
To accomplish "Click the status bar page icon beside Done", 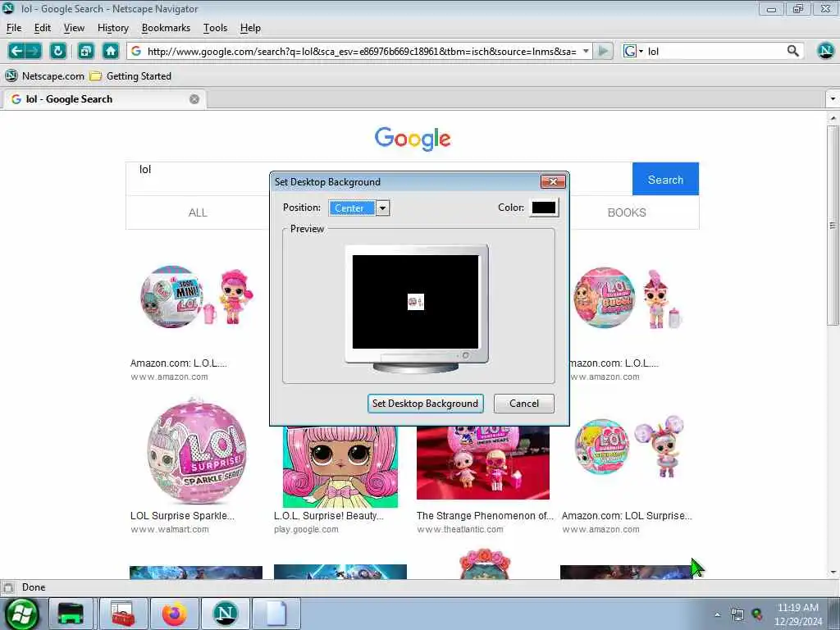I will click(7, 587).
